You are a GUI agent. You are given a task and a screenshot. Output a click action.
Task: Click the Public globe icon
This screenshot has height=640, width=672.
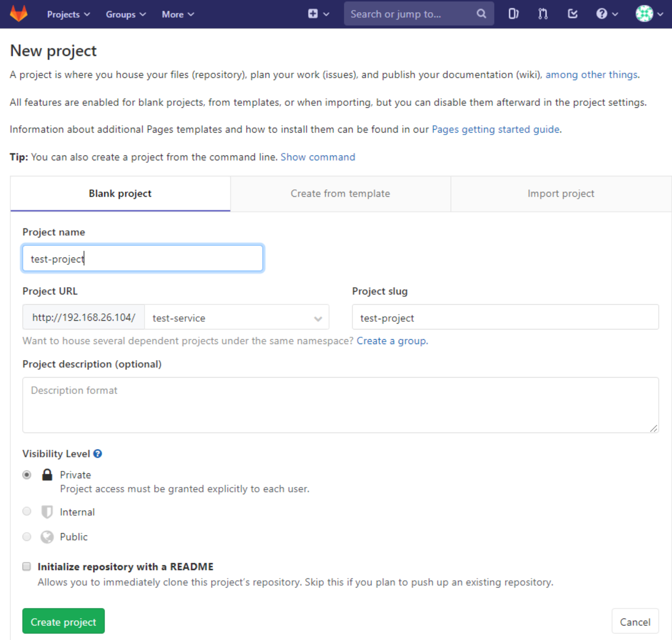point(47,536)
